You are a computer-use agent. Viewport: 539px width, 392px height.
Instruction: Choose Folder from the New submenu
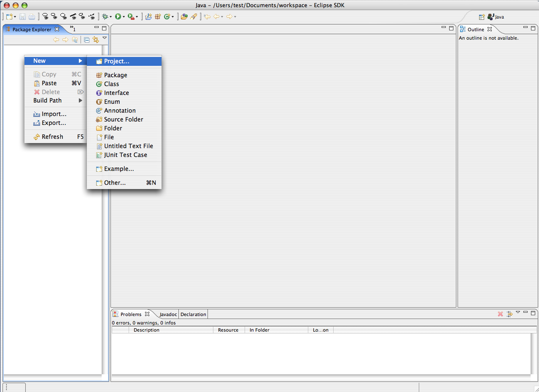tap(124, 128)
